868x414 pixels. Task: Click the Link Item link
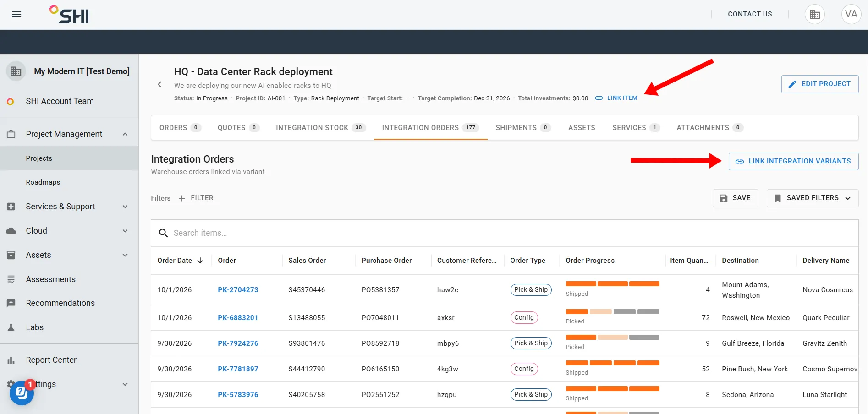(x=616, y=98)
